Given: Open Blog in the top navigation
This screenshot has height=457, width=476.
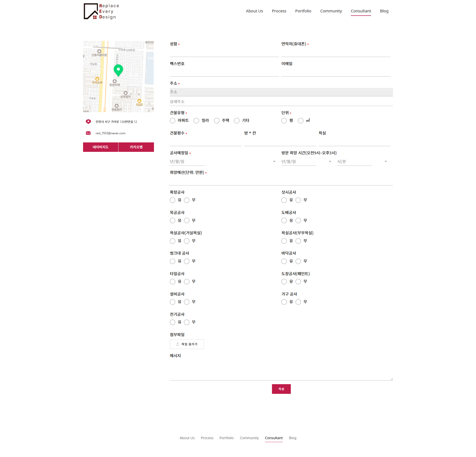Looking at the screenshot, I should pyautogui.click(x=384, y=11).
